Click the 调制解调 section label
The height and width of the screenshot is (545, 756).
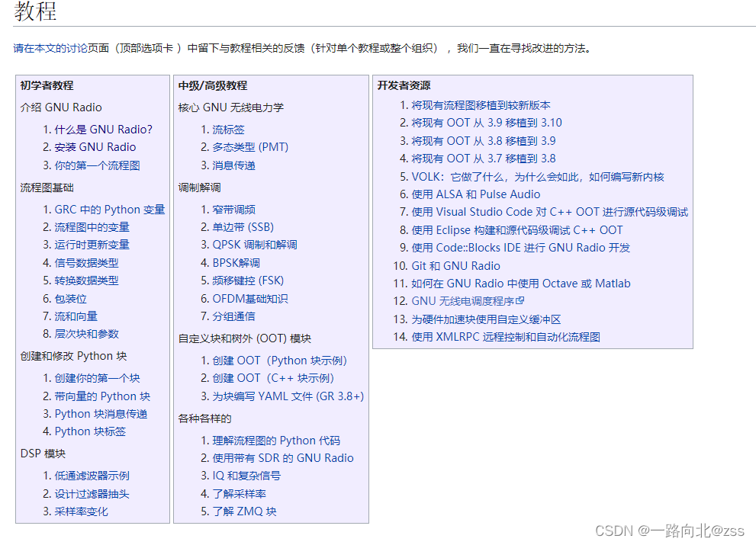[x=200, y=188]
